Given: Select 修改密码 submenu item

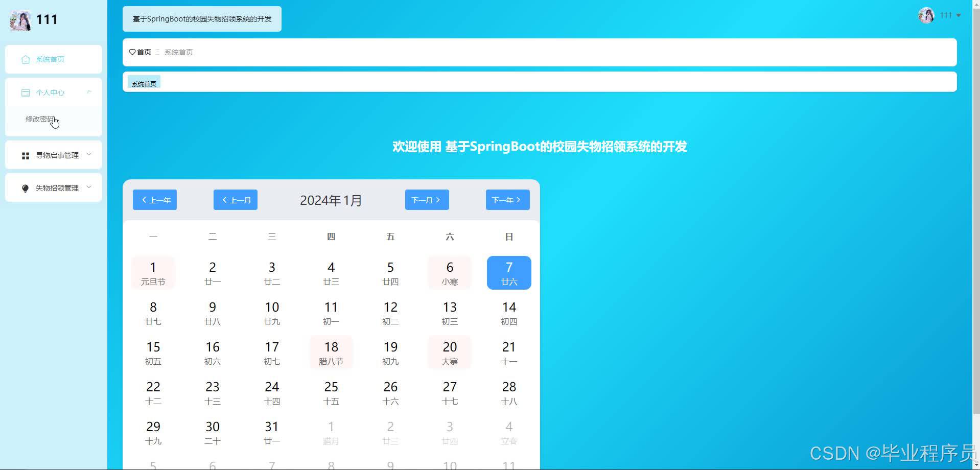Looking at the screenshot, I should pyautogui.click(x=54, y=119).
